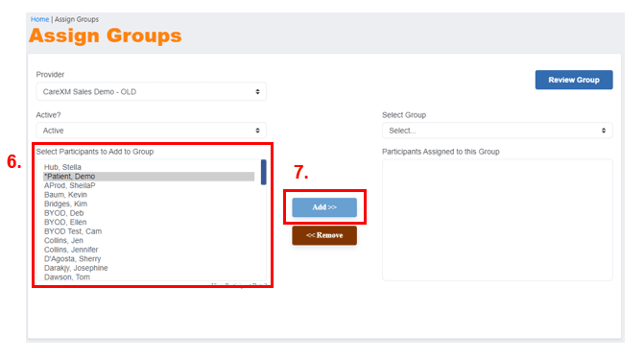Select participant Collins, Jennifer
This screenshot has height=360, width=644.
(x=149, y=250)
